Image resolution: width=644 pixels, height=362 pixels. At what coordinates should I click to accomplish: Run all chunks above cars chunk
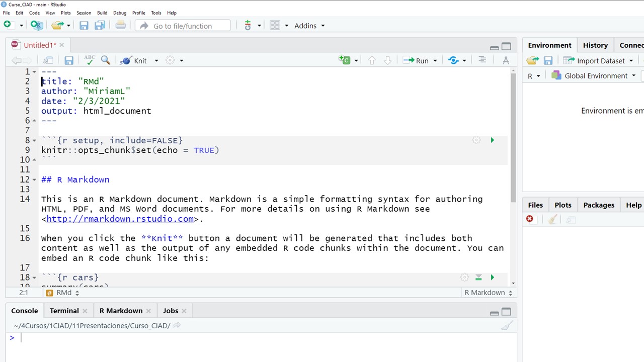[478, 277]
